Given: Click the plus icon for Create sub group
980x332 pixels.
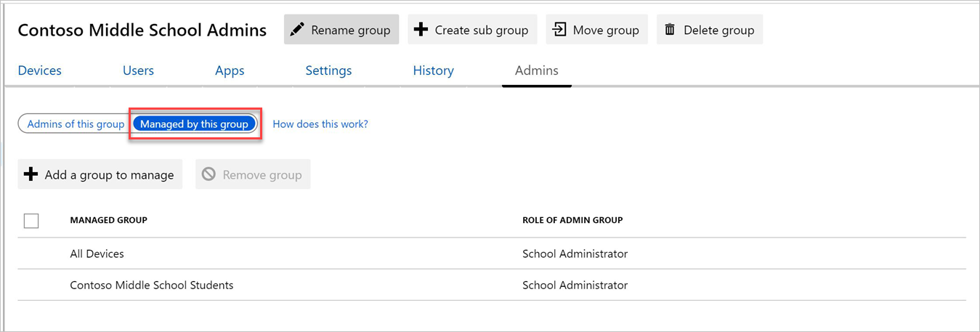Looking at the screenshot, I should click(x=421, y=30).
